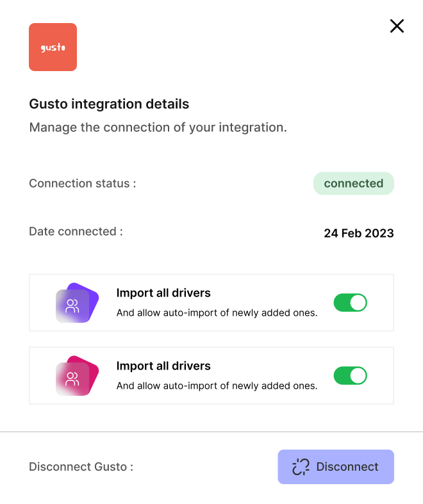Click the Manage the connection subtitle
423x504 pixels.
[158, 127]
